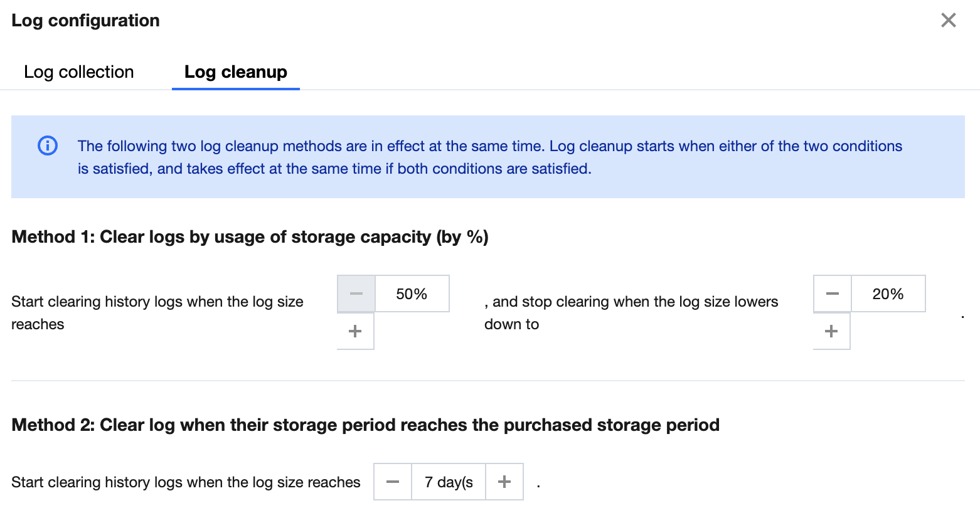980x513 pixels.
Task: Click the Log configuration dialog title
Action: (86, 21)
